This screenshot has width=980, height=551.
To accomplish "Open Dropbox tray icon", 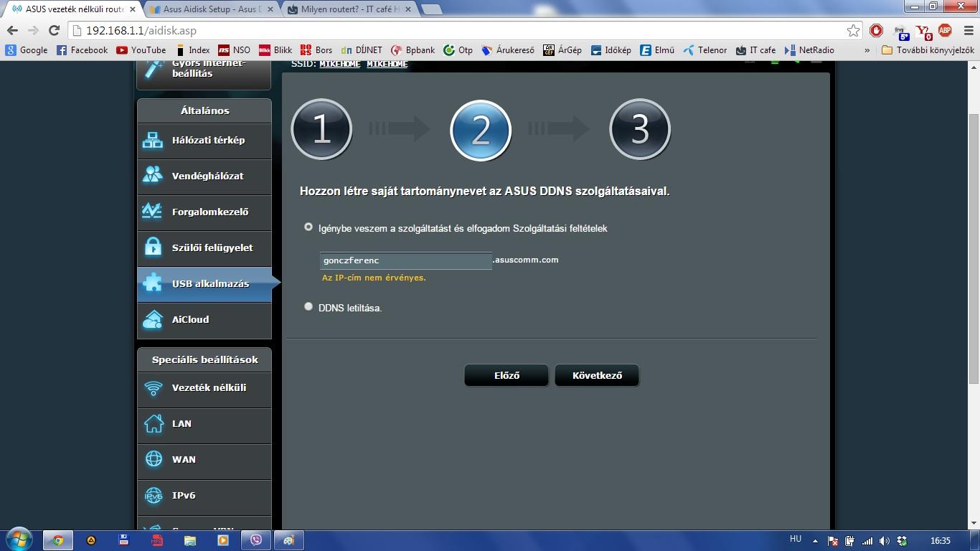I will [x=903, y=541].
